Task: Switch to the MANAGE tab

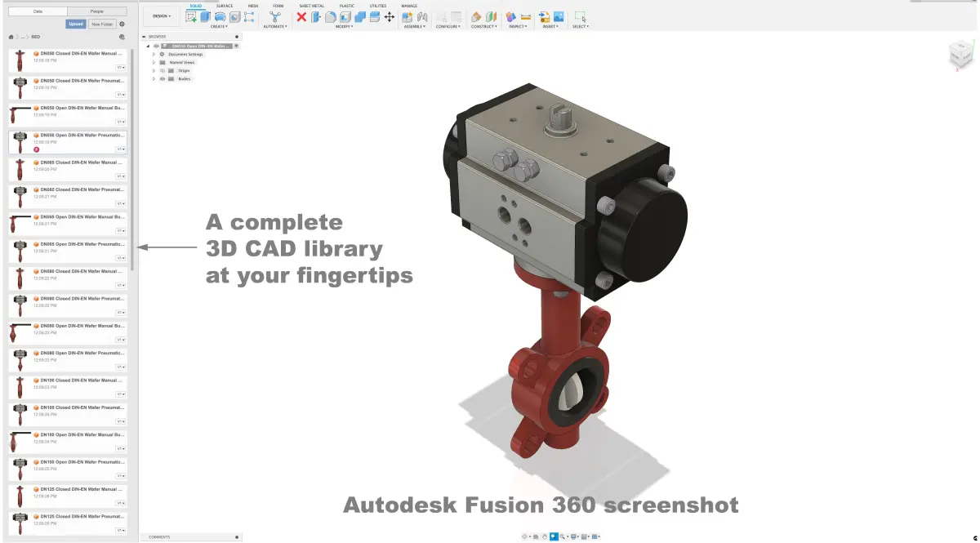Action: pyautogui.click(x=409, y=6)
